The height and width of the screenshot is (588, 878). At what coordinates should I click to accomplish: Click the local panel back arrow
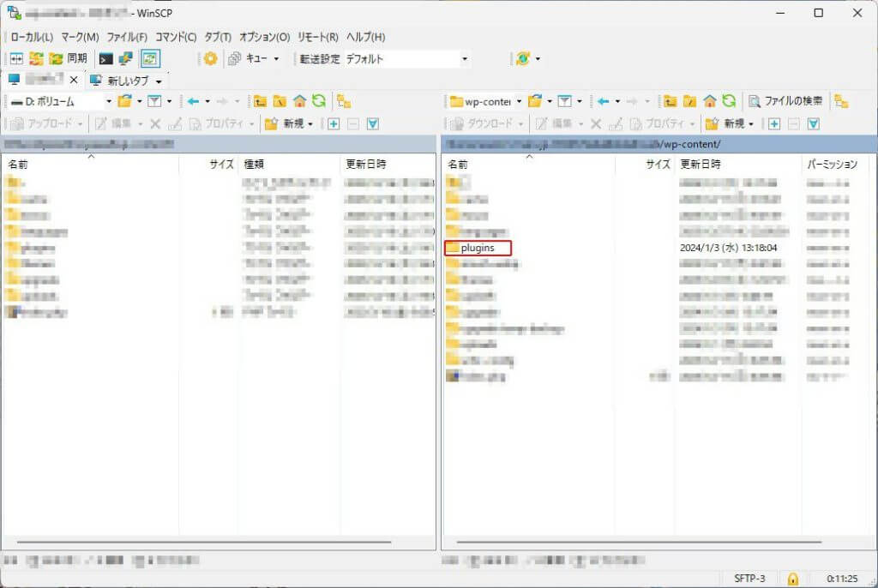point(193,101)
